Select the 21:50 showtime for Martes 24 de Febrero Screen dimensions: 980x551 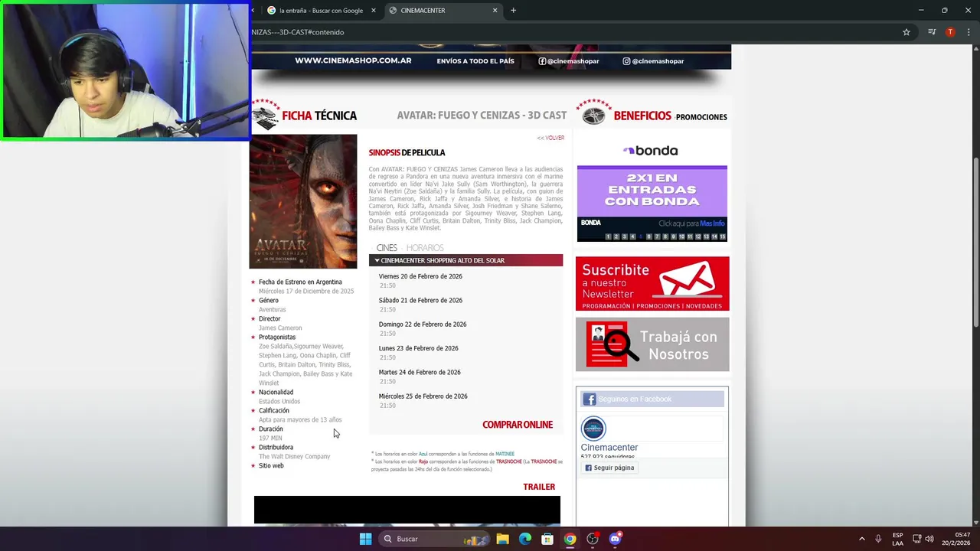tap(387, 381)
